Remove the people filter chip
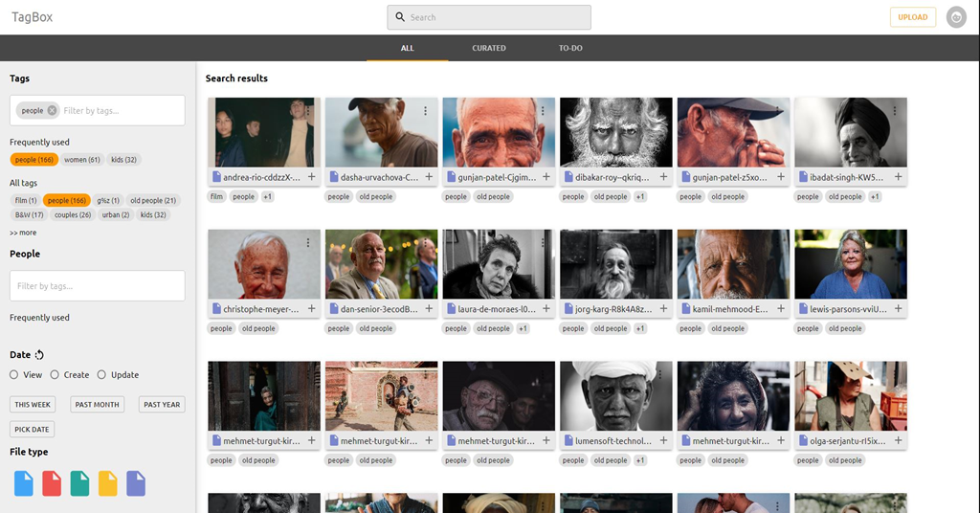Screen dimensions: 980x513 click(52, 111)
